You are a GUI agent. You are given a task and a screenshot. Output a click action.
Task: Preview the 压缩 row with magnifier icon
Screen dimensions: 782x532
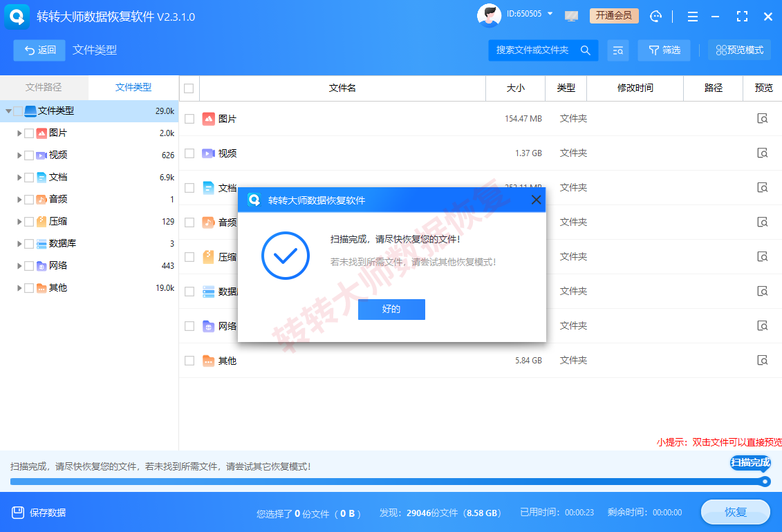click(763, 256)
